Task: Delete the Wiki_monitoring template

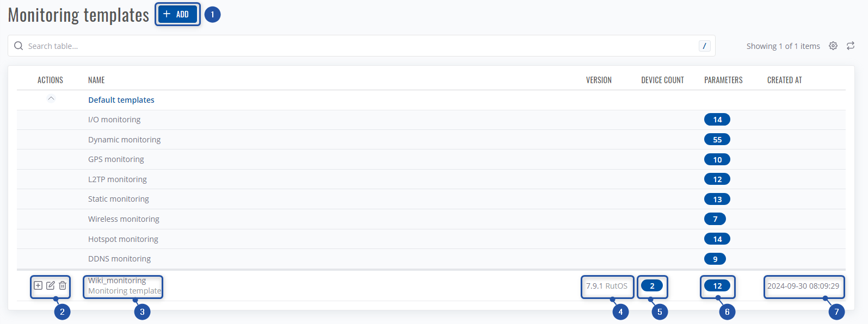Action: [x=63, y=285]
